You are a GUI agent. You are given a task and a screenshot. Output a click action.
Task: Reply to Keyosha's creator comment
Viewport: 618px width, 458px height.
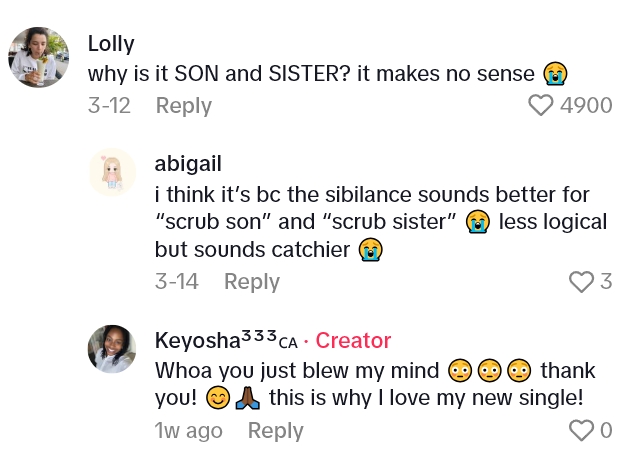pos(275,431)
